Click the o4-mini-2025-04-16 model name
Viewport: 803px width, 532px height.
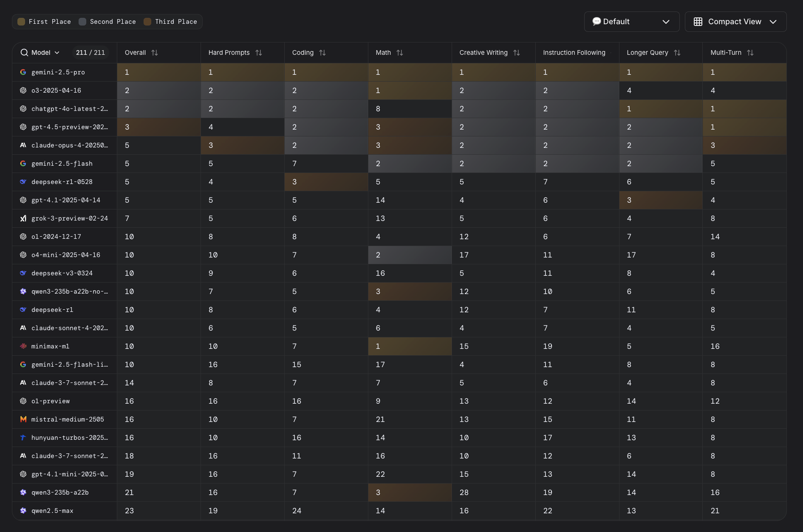click(x=66, y=255)
